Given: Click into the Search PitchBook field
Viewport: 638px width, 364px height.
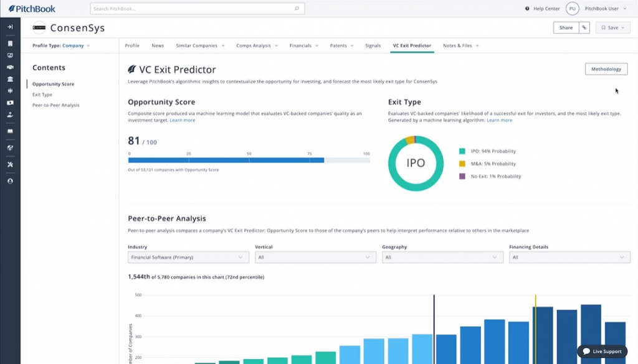Looking at the screenshot, I should [x=198, y=9].
